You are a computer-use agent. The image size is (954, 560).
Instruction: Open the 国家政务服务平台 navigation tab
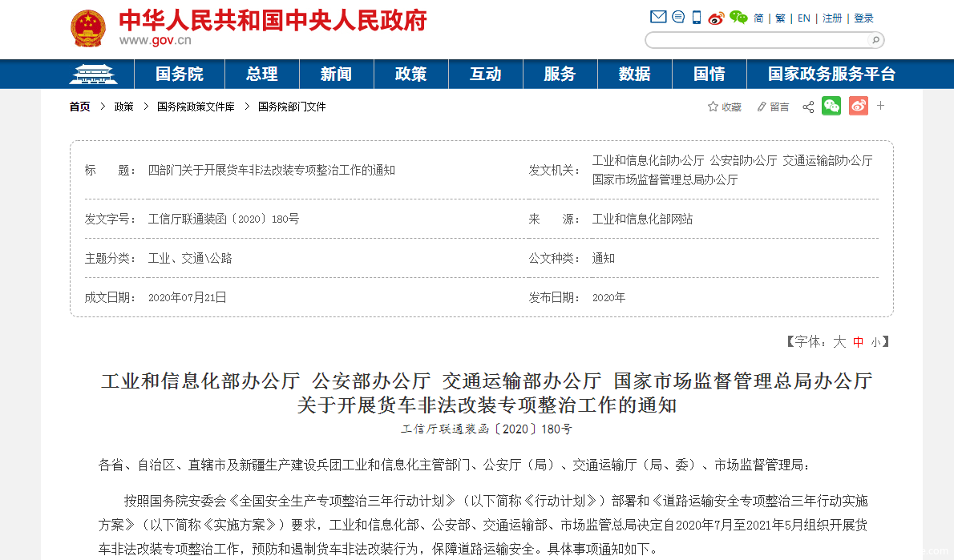(x=831, y=75)
